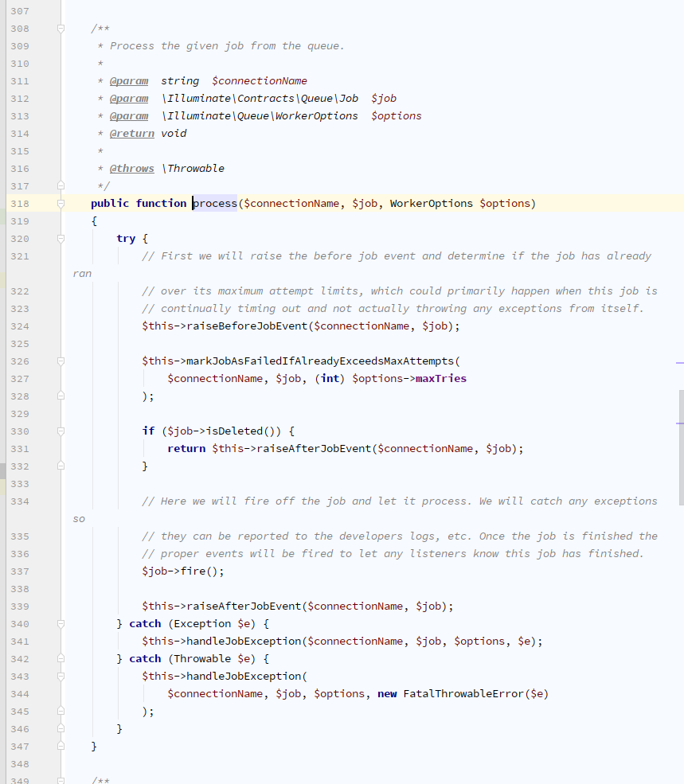Click lower purple marker stripe on scrollbar

680,423
